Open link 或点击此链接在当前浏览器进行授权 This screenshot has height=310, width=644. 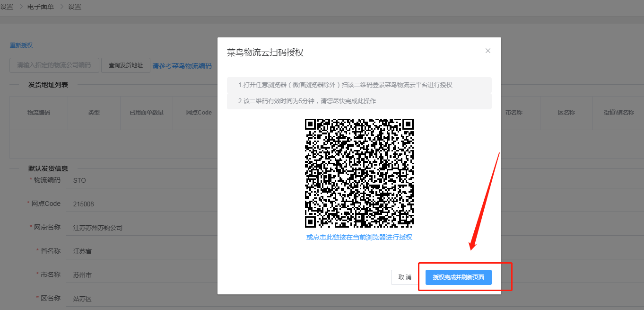click(x=359, y=237)
